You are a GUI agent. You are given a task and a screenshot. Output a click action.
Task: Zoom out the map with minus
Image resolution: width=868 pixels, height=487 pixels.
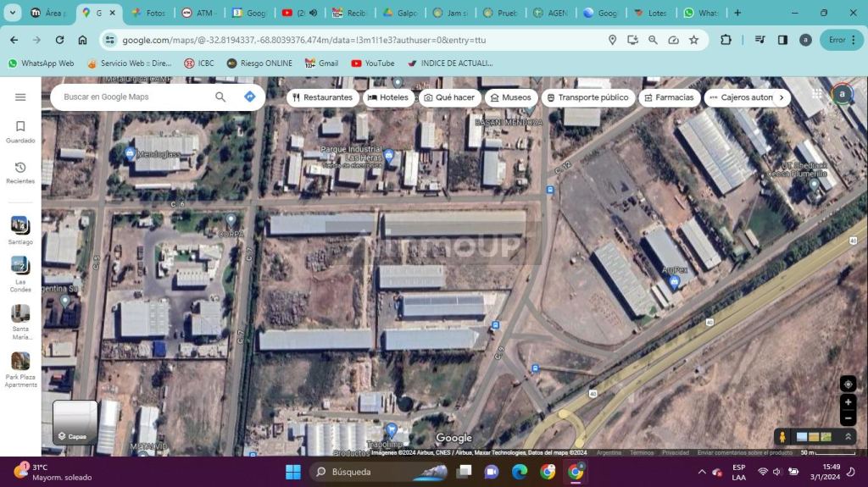click(x=848, y=418)
